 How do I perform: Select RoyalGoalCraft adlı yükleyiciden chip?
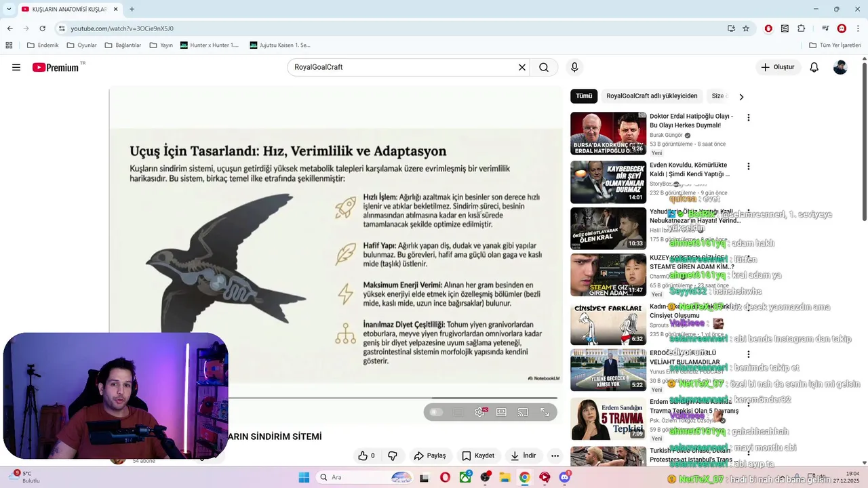click(652, 96)
